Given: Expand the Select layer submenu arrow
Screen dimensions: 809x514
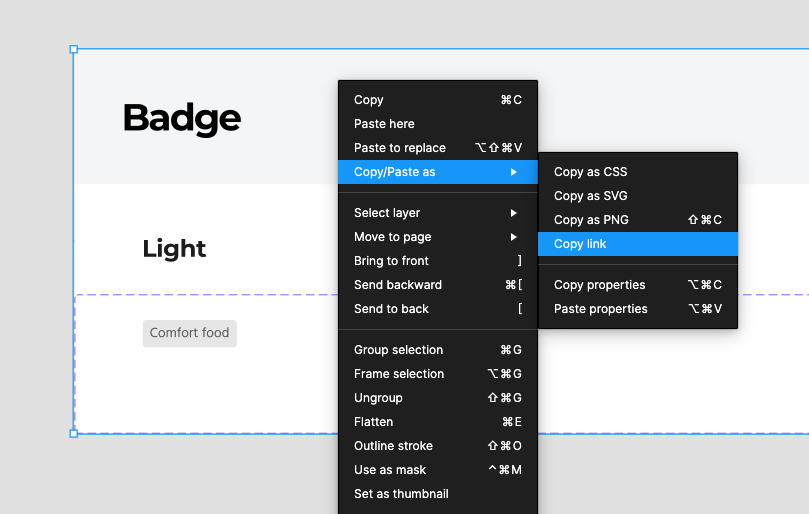Looking at the screenshot, I should [x=513, y=213].
